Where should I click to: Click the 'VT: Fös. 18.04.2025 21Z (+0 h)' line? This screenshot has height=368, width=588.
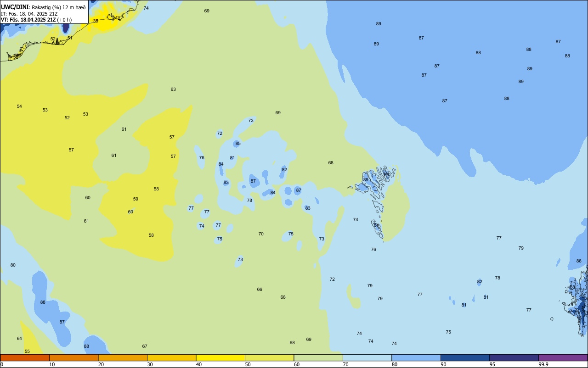[x=36, y=20]
